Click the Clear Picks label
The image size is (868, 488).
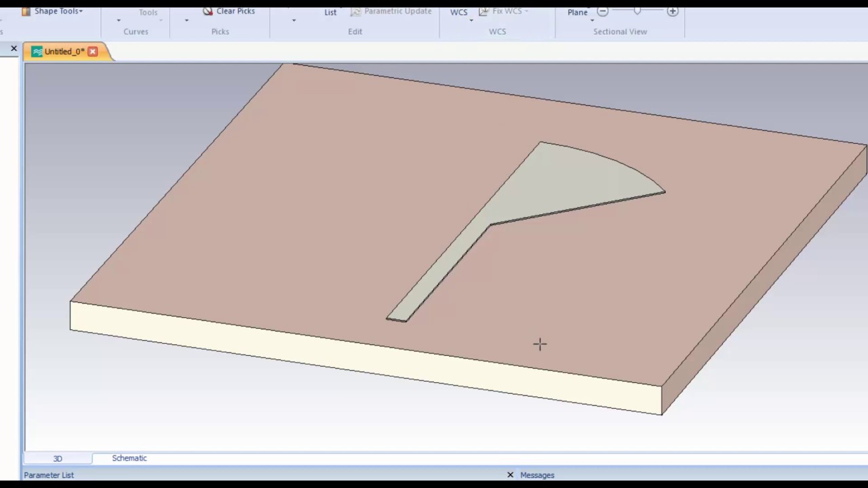coord(235,12)
